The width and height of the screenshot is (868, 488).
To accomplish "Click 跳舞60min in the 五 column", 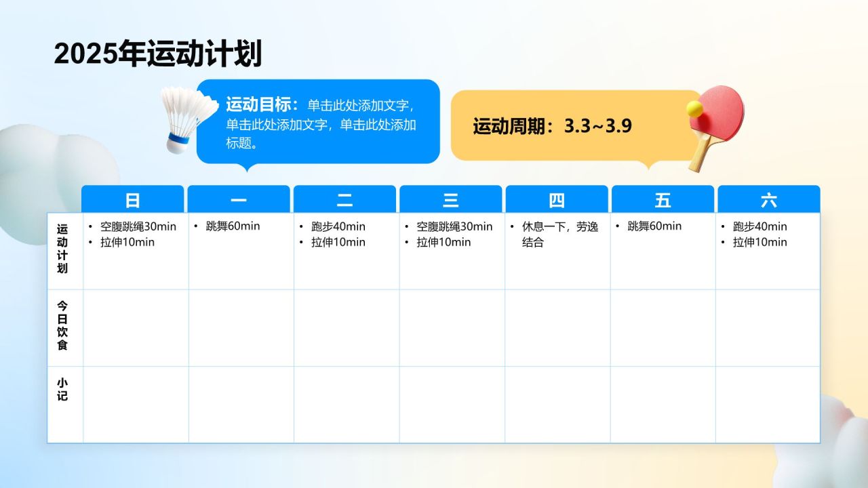I will coord(654,226).
